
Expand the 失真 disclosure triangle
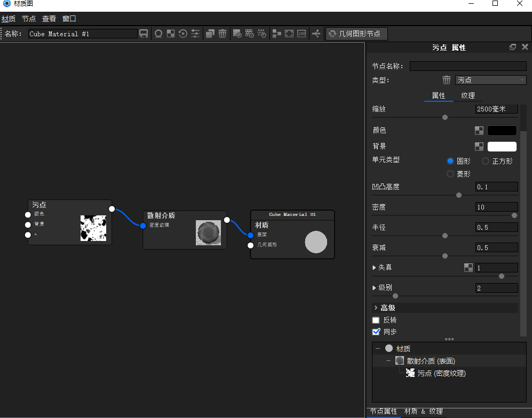(x=374, y=268)
